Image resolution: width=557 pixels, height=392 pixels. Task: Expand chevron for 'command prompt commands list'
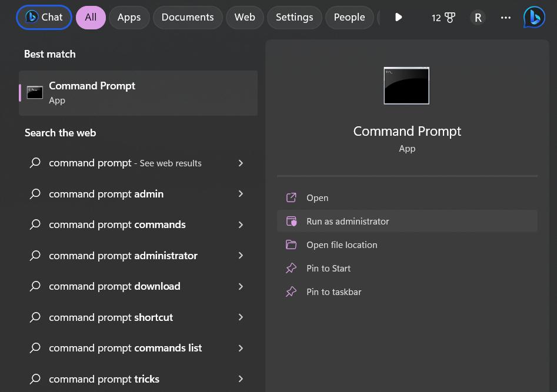241,348
